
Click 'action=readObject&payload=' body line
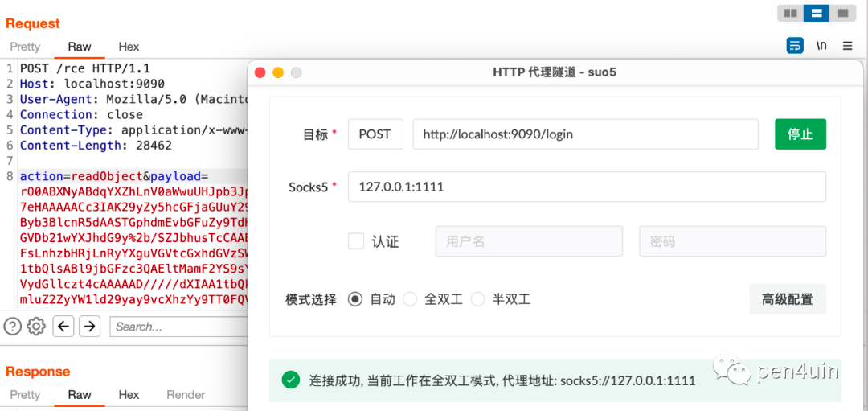tap(113, 177)
